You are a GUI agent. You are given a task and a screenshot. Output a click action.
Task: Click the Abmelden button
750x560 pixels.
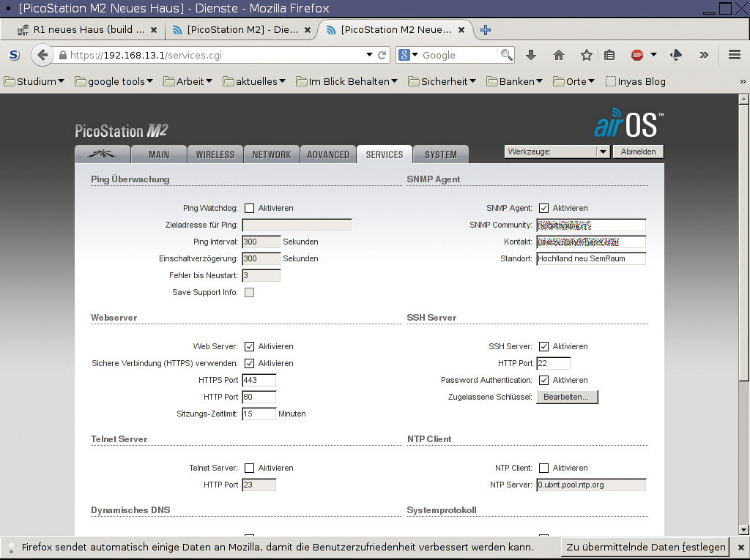click(x=639, y=152)
